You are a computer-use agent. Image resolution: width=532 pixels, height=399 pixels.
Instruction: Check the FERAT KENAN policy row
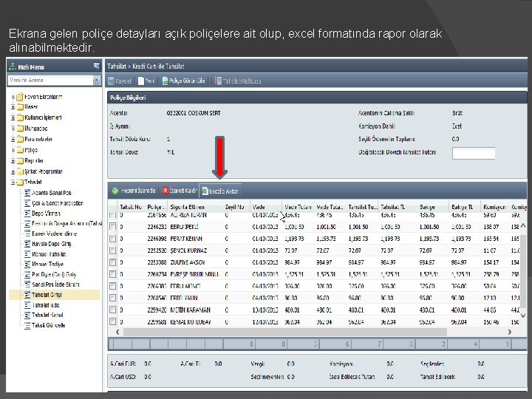click(112, 239)
